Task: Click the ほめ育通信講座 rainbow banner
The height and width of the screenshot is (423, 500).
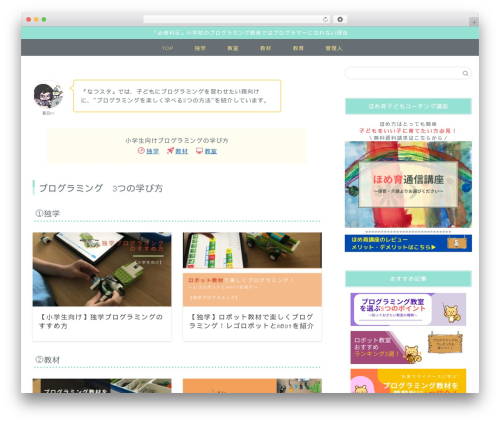Action: 408,184
